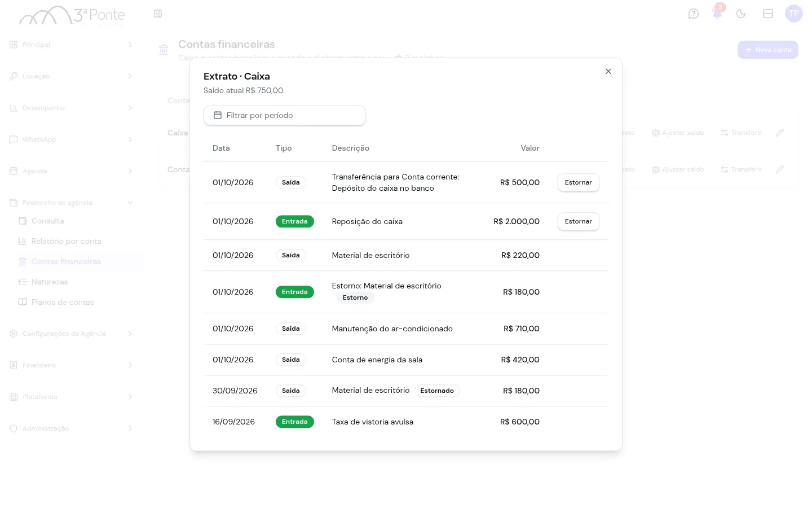Click the edit pencil icon for Caixa
The height and width of the screenshot is (508, 812).
(780, 133)
